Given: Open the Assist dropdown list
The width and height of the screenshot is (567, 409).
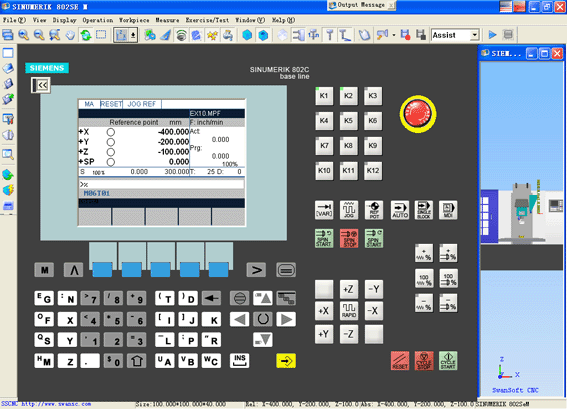Looking at the screenshot, I should pyautogui.click(x=474, y=35).
